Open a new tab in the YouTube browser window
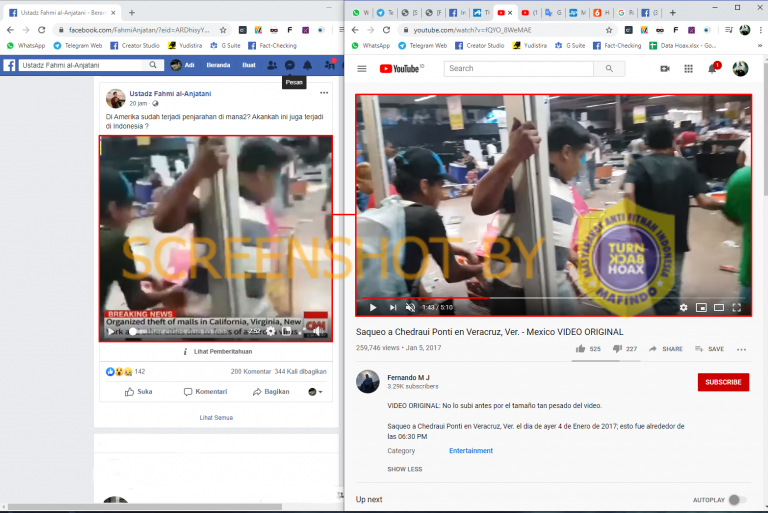The height and width of the screenshot is (513, 768). click(672, 13)
